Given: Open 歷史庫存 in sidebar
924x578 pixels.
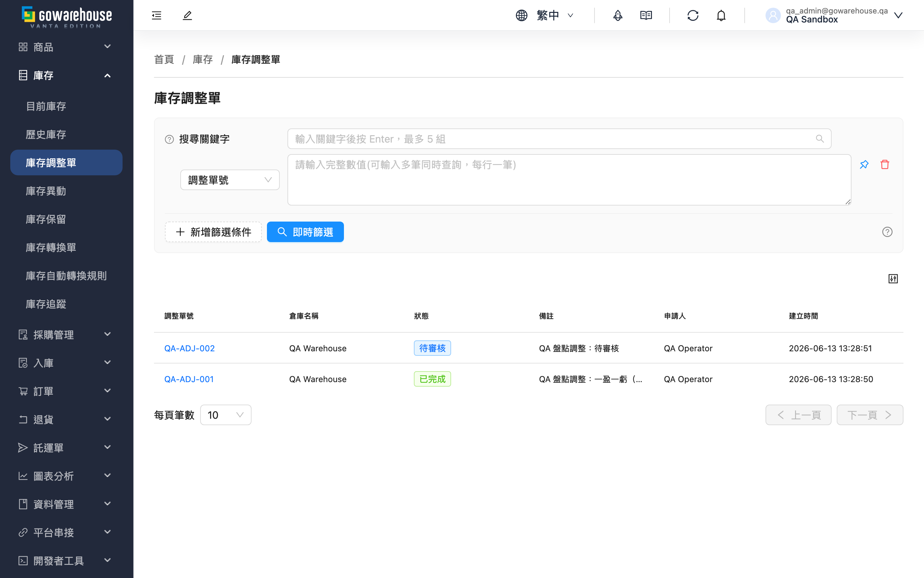Looking at the screenshot, I should (66, 135).
